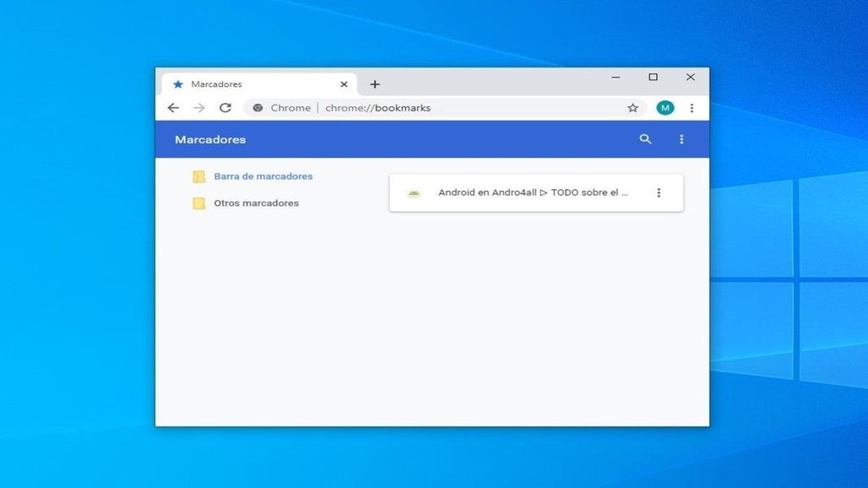
Task: Open the Chrome browser three-dot menu
Action: point(692,108)
